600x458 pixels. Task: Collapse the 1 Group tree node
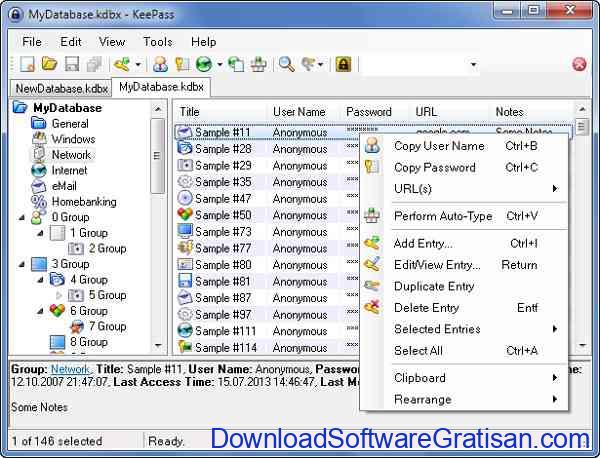pyautogui.click(x=40, y=233)
